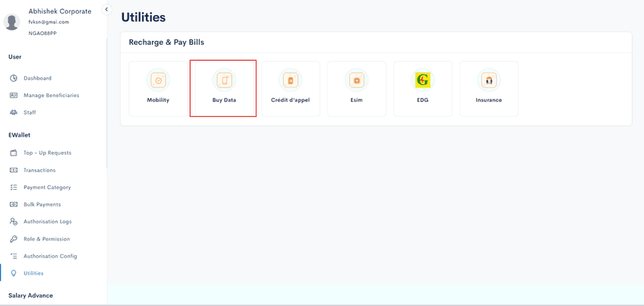Click the EWallet section heading
This screenshot has height=306, width=644.
click(19, 135)
